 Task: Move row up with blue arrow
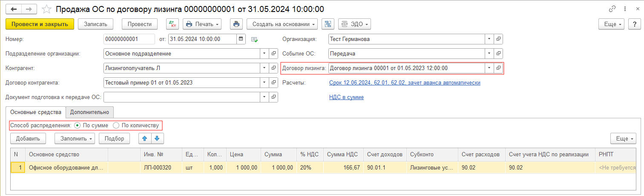click(145, 138)
